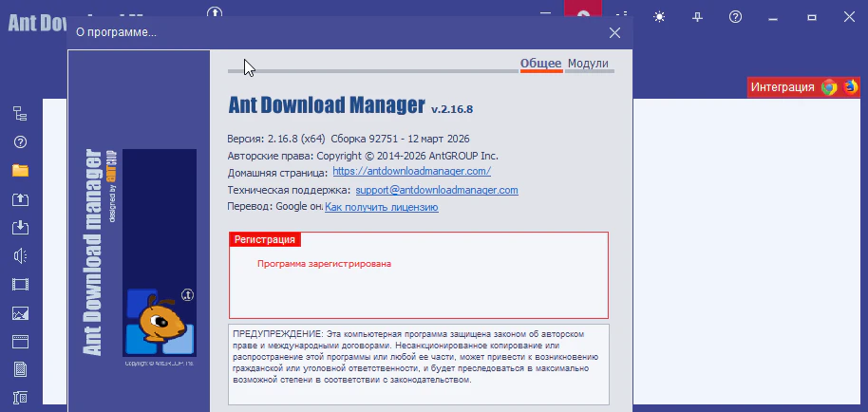Screen dimensions: 868x412
Task: Click the support@antdownloadmanager.com email link
Action: coord(436,190)
